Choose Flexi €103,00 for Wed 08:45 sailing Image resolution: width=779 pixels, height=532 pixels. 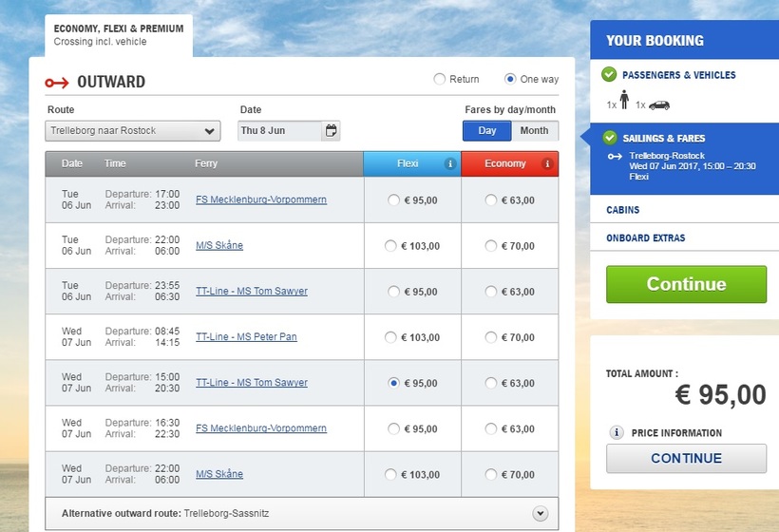click(x=390, y=337)
